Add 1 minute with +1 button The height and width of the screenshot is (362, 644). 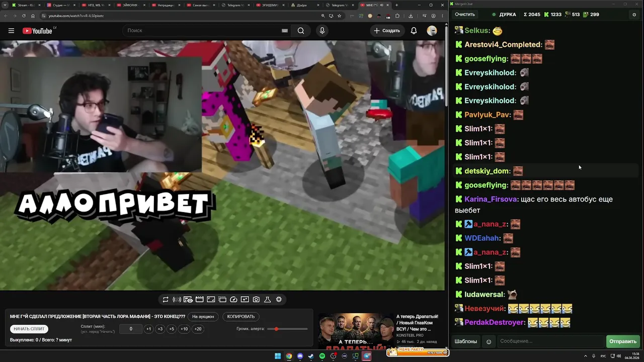(148, 329)
